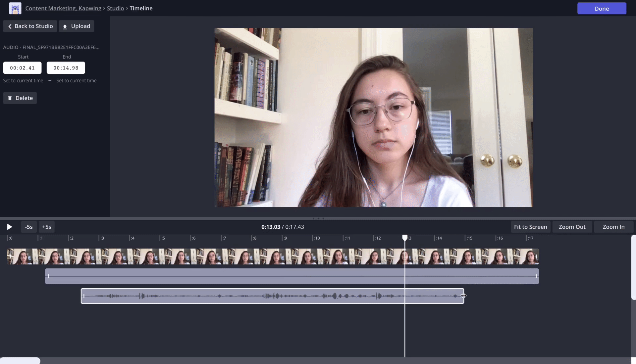The image size is (636, 364).
Task: Click right trim handle of silent audio track
Action: pyautogui.click(x=536, y=276)
